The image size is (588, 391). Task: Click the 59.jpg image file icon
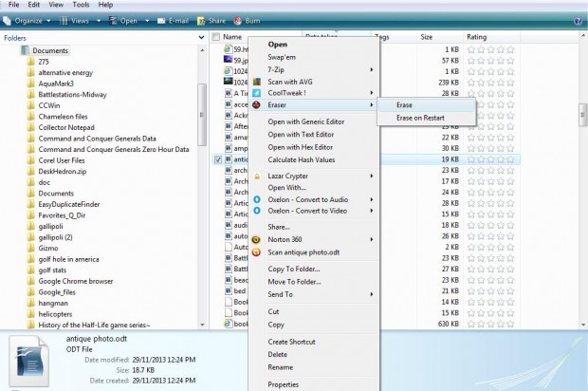(228, 60)
